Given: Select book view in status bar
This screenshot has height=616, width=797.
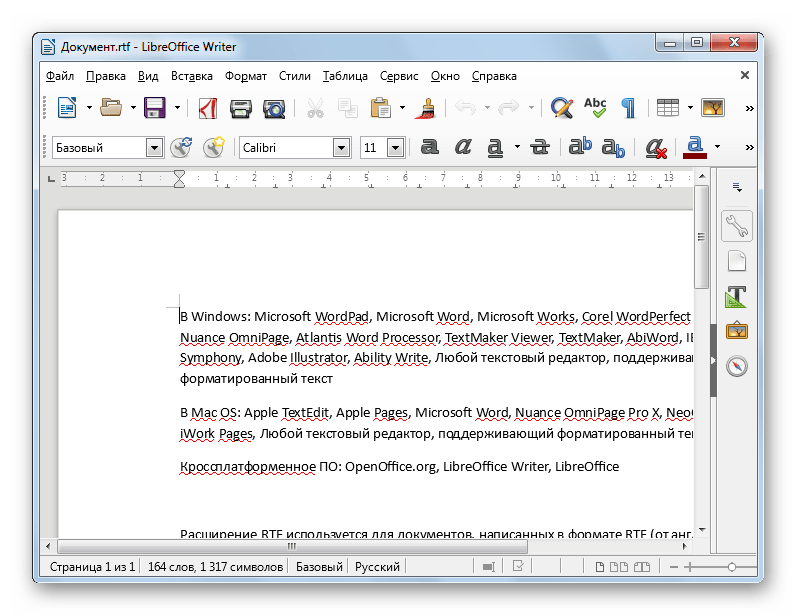Looking at the screenshot, I should tap(642, 567).
